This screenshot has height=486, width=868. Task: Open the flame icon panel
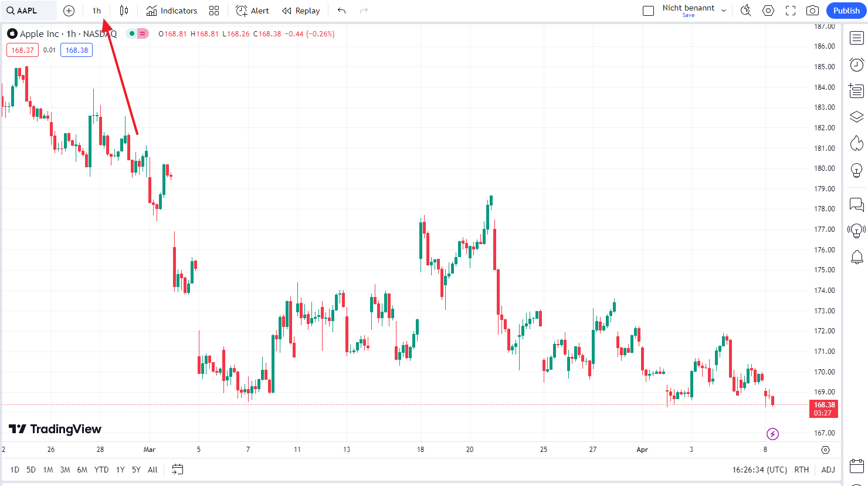pyautogui.click(x=857, y=143)
